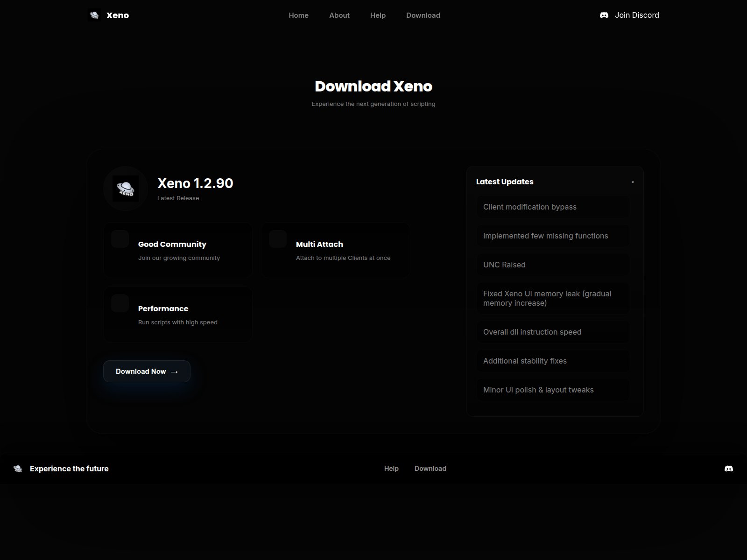Click the Latest Updates heading
This screenshot has height=560, width=747.
pos(505,182)
